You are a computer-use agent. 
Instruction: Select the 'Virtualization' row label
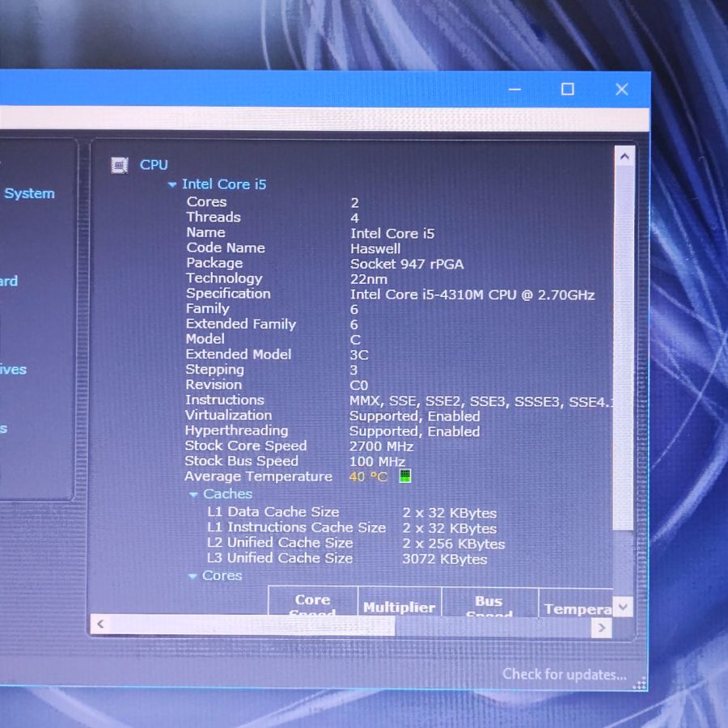pos(228,415)
